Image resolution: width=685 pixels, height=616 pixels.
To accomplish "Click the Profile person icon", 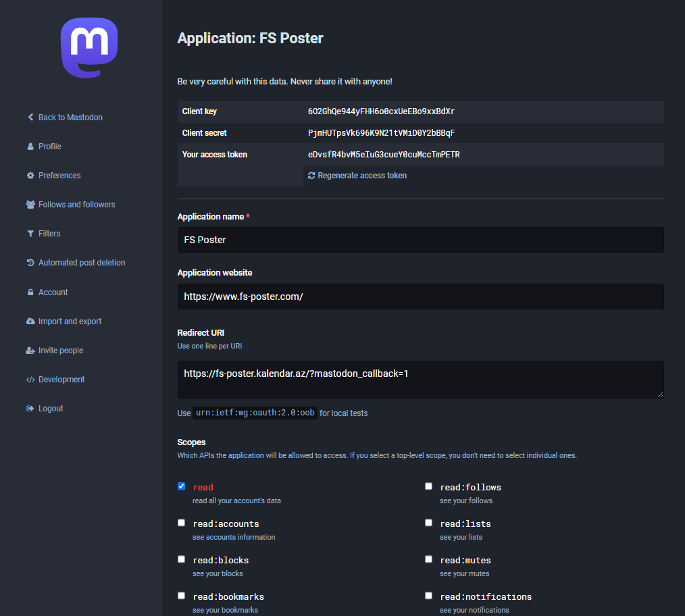I will click(30, 147).
